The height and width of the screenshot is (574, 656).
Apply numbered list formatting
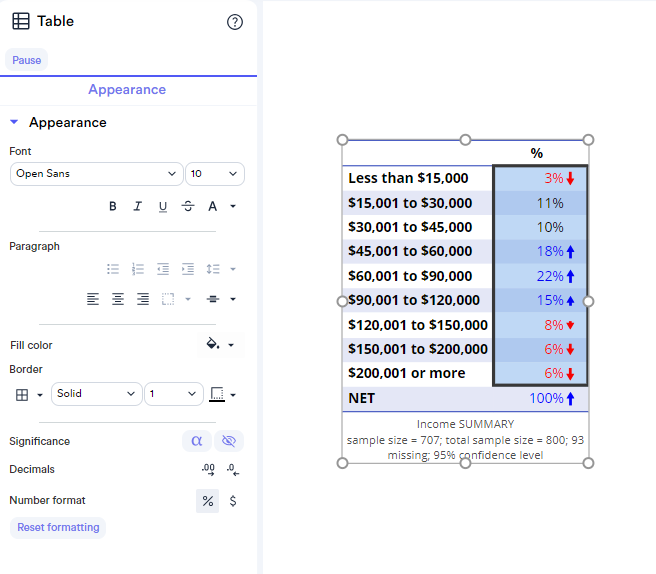138,269
